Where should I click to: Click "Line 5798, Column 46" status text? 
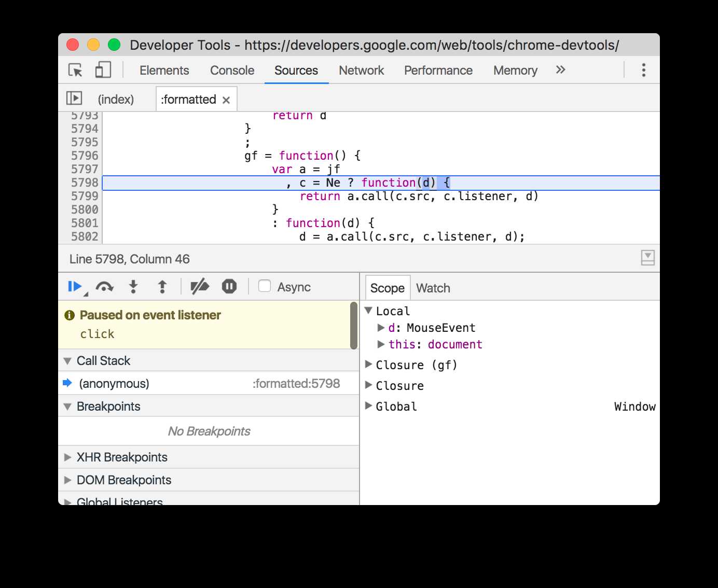[x=130, y=259]
